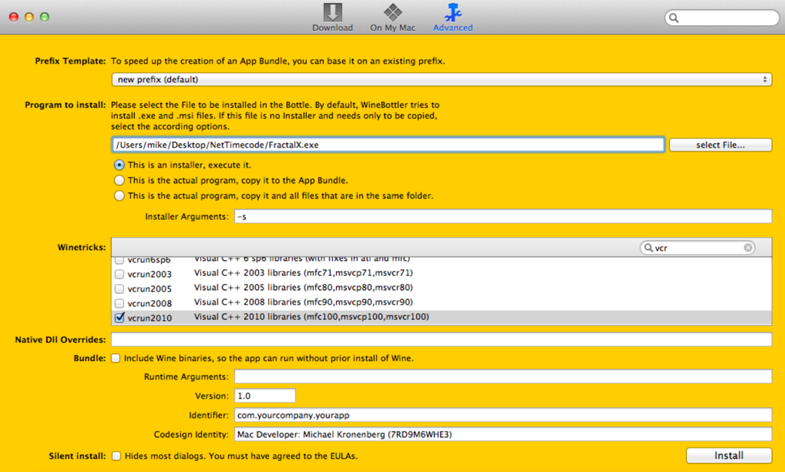The height and width of the screenshot is (472, 785).
Task: Clear the Winetricks search text
Action: coord(747,248)
